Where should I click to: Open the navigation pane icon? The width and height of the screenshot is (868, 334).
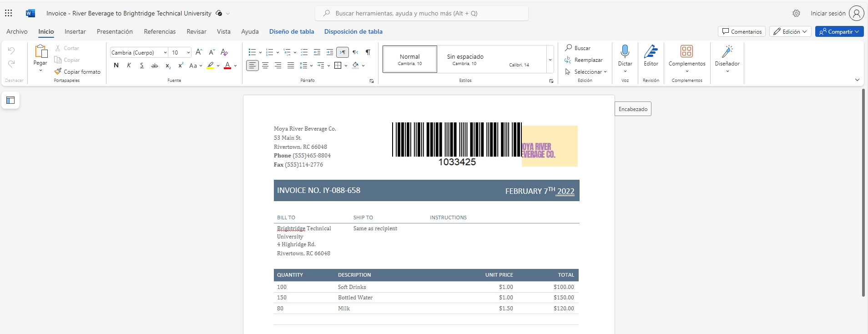(10, 100)
